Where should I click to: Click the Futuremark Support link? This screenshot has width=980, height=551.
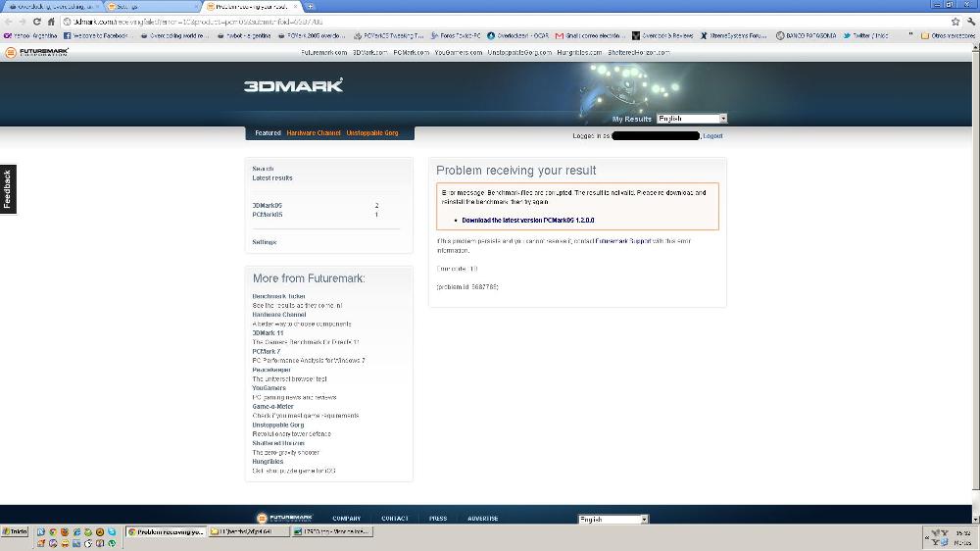623,241
